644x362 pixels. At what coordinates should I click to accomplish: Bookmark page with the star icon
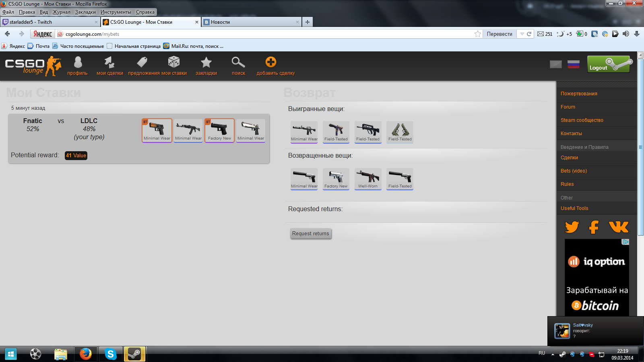[478, 34]
